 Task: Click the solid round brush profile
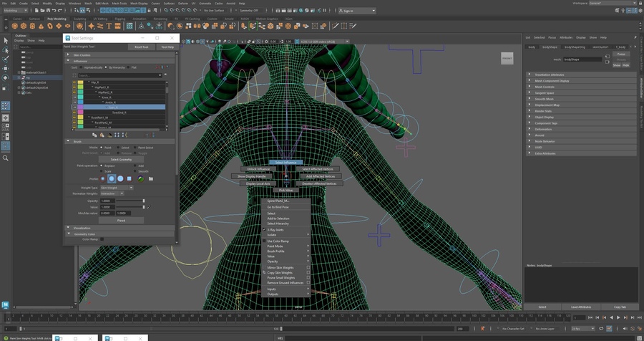click(120, 178)
